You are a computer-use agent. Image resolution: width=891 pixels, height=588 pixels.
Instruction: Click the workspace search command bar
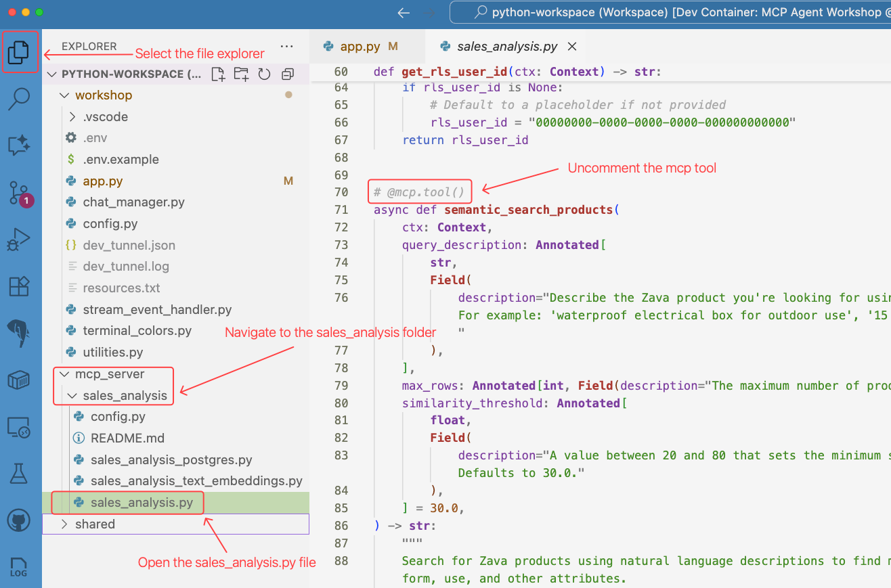click(670, 12)
